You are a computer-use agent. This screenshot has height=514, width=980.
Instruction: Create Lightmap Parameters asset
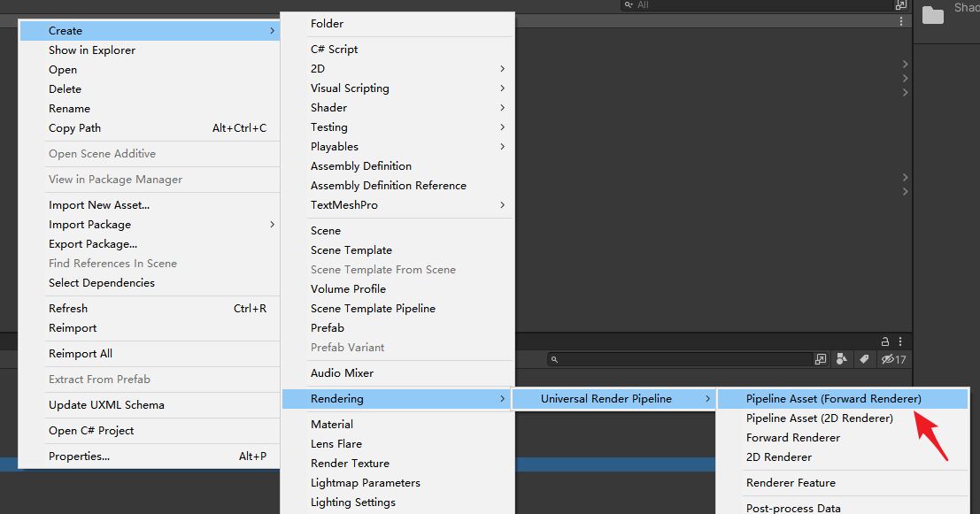(x=397, y=483)
